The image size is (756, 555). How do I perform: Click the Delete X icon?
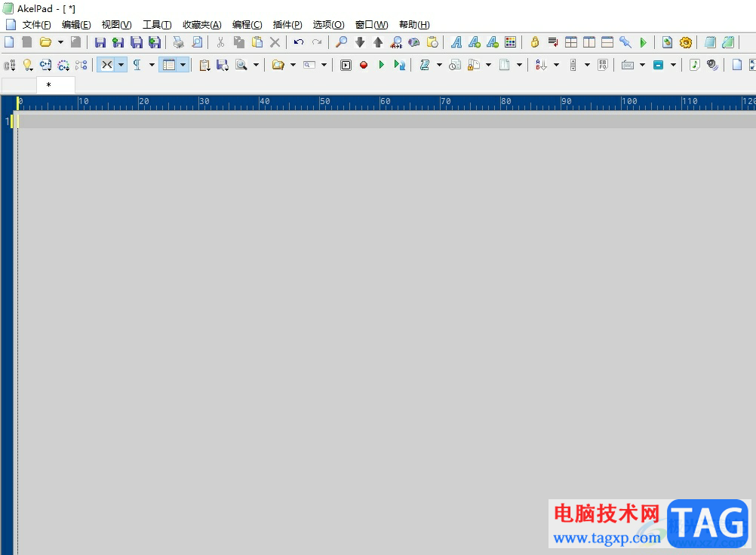pos(275,42)
